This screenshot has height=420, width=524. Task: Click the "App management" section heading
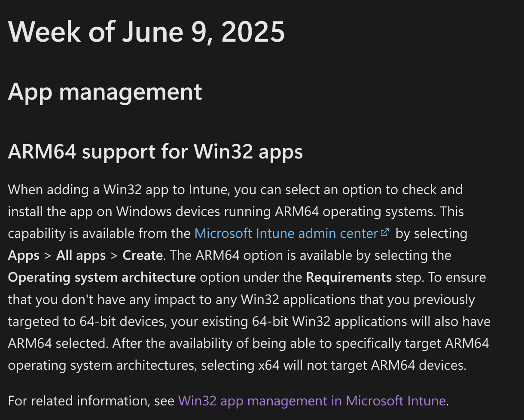(x=105, y=91)
